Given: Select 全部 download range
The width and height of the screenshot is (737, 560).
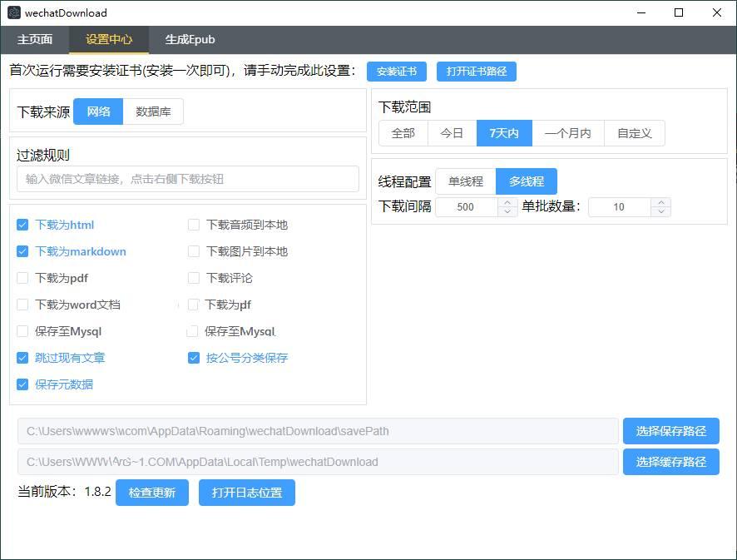Looking at the screenshot, I should 403,132.
